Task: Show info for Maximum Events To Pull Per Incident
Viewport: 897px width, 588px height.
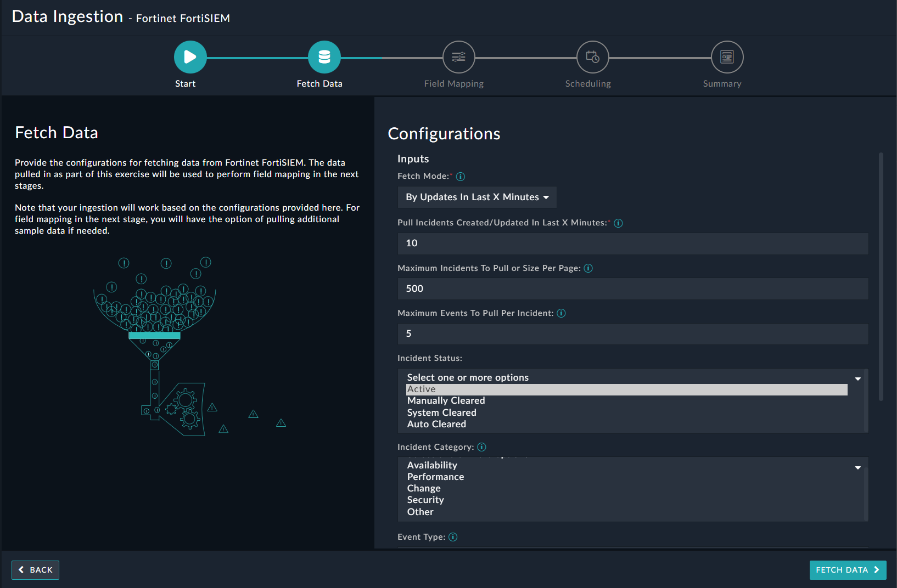Action: (561, 313)
